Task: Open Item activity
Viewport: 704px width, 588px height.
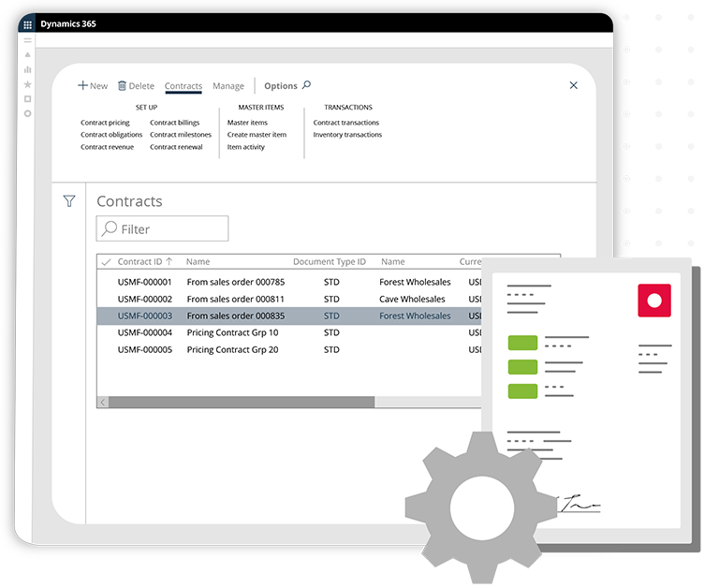Action: (x=245, y=147)
